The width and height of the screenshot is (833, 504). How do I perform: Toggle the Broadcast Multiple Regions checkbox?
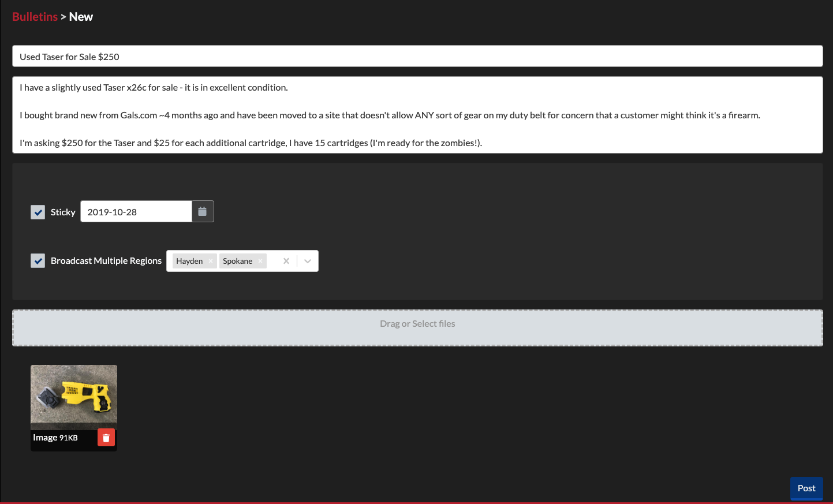(x=38, y=260)
